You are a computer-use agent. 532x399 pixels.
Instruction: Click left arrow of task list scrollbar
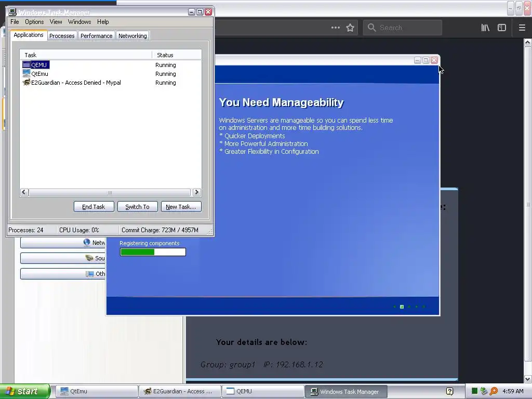pyautogui.click(x=24, y=192)
